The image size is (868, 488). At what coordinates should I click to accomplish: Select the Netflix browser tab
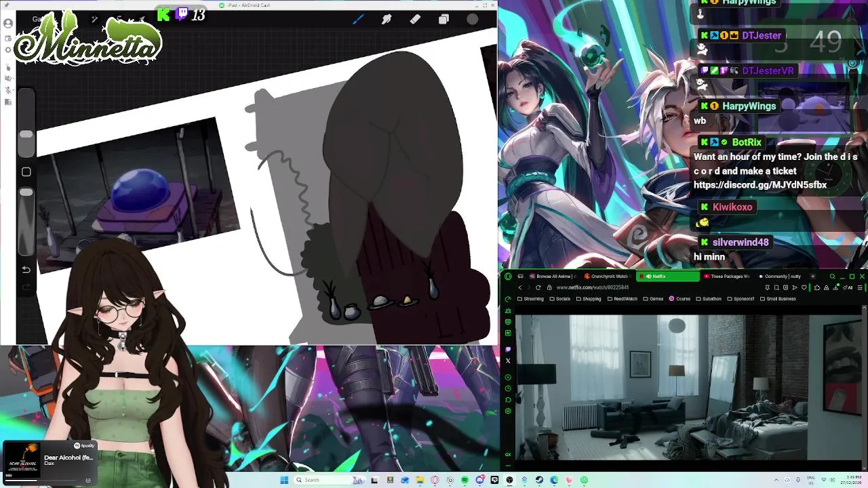(668, 277)
